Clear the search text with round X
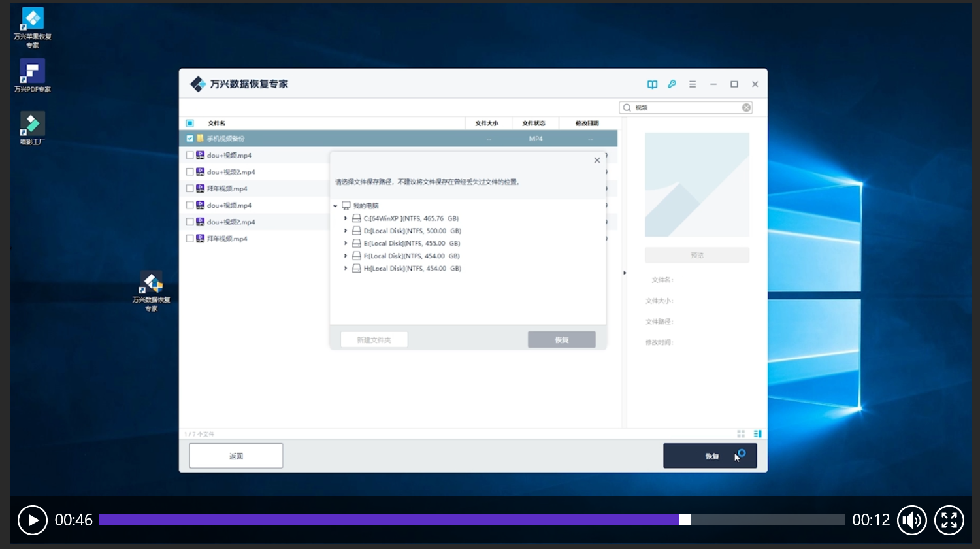 click(746, 108)
